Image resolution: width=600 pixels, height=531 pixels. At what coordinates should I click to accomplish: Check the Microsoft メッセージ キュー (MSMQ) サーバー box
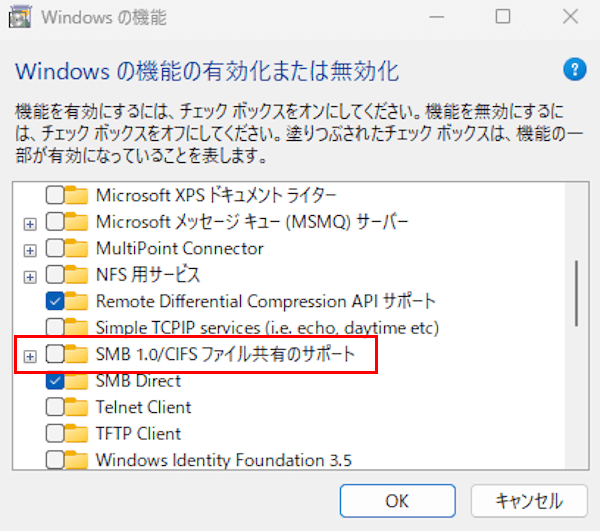pos(55,222)
